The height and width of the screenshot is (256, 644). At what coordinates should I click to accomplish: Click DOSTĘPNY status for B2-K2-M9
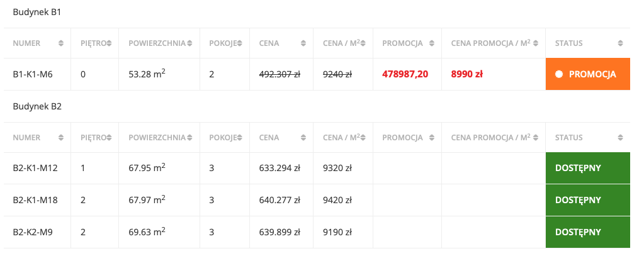tap(588, 232)
